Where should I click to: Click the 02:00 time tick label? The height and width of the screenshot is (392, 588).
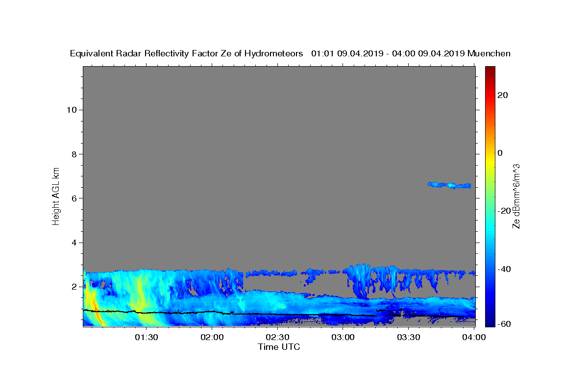(x=212, y=338)
